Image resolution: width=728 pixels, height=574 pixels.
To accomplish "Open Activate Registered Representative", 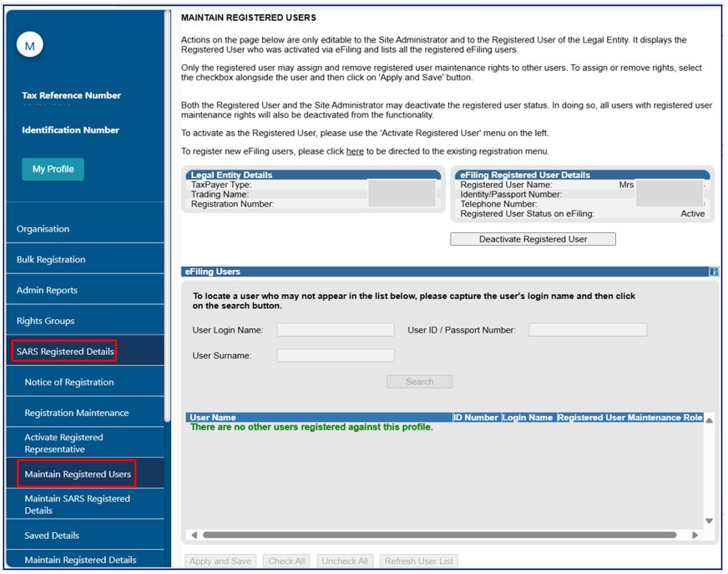I will 85,443.
